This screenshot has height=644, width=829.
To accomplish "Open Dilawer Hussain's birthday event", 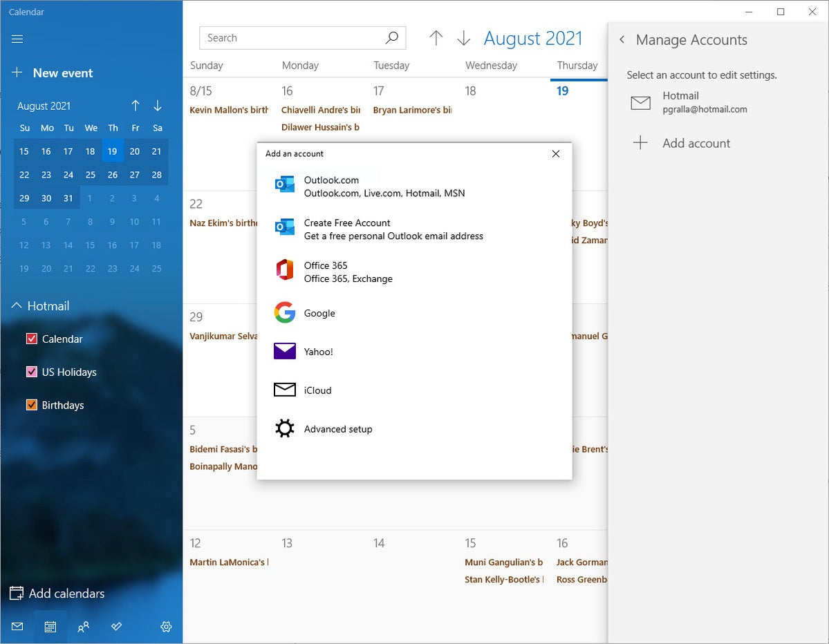I will [x=320, y=127].
